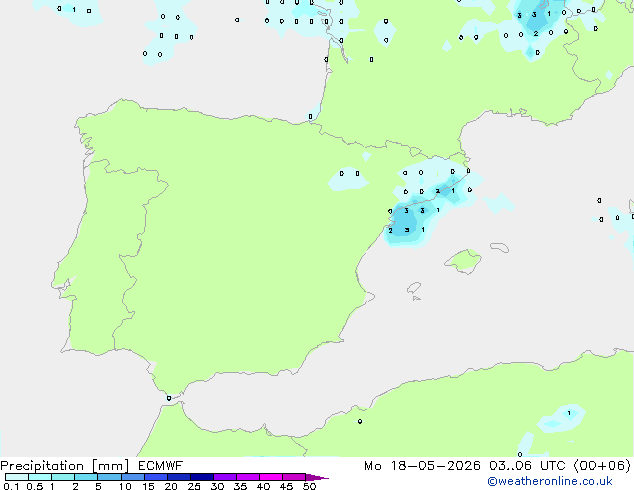Click the "0.1" legend scale label
Screen dimensions: 634x490
pyautogui.click(x=11, y=486)
